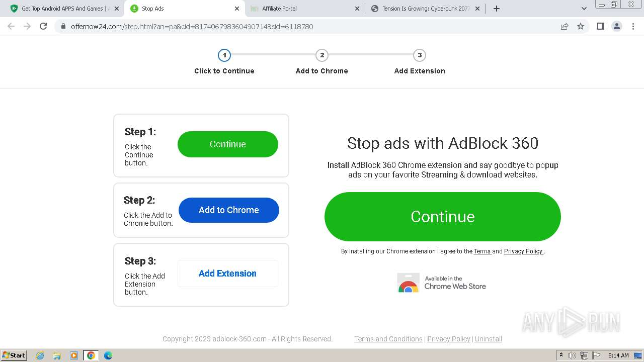Click the step 2 progress circle
This screenshot has width=644, height=362.
click(321, 55)
